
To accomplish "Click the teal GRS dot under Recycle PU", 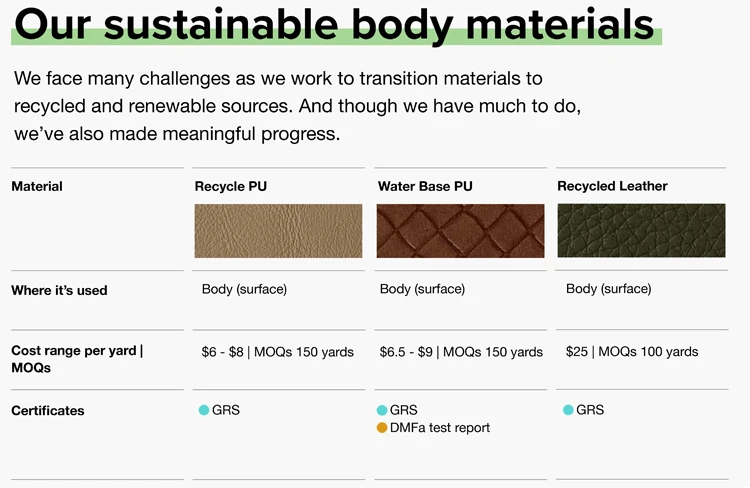I will 204,410.
